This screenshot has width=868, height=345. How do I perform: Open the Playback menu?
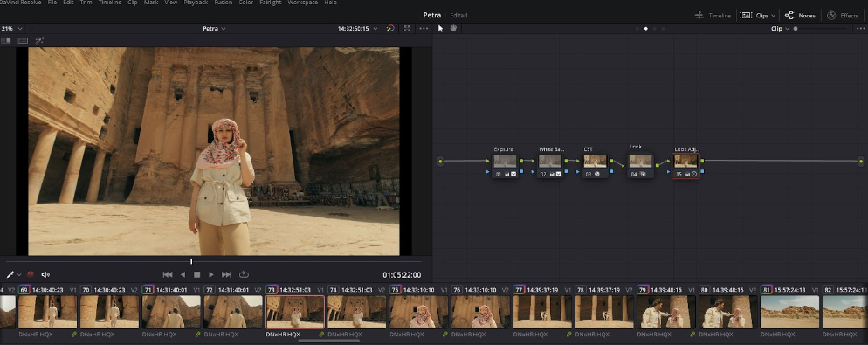196,3
